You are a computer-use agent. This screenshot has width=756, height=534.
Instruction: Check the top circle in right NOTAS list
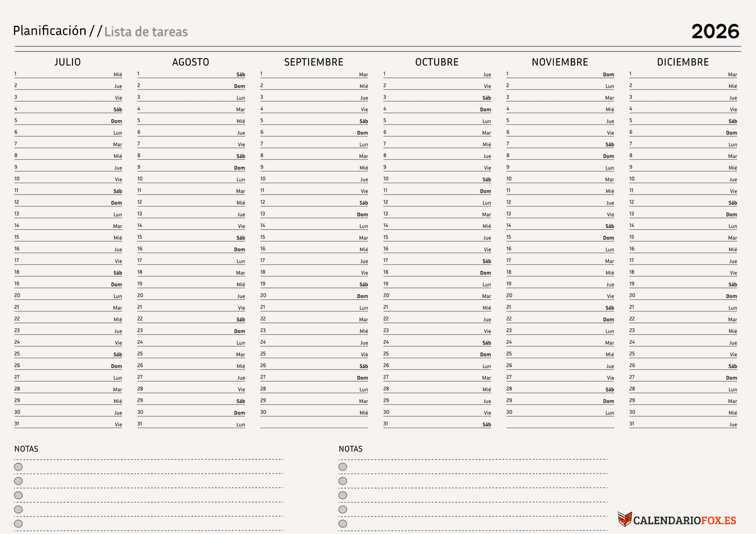click(343, 467)
